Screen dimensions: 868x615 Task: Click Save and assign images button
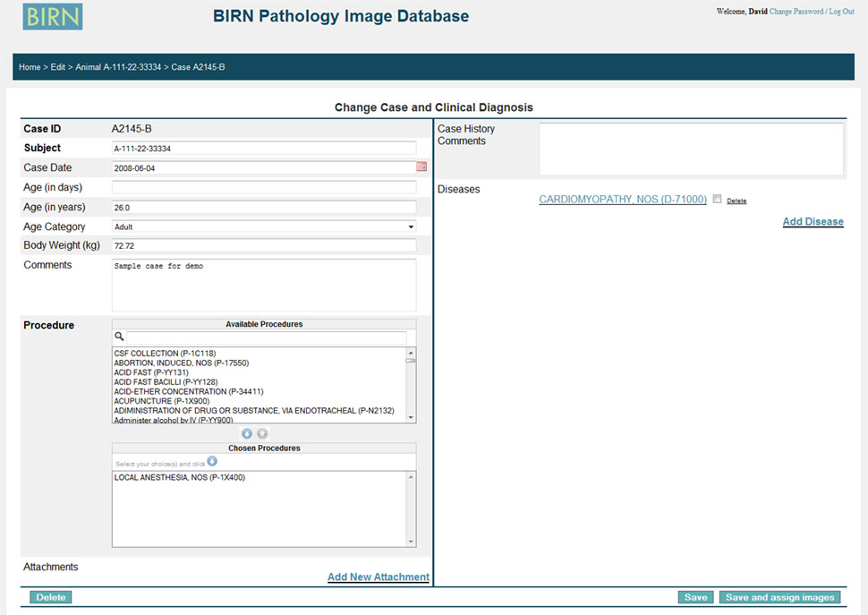click(x=779, y=597)
